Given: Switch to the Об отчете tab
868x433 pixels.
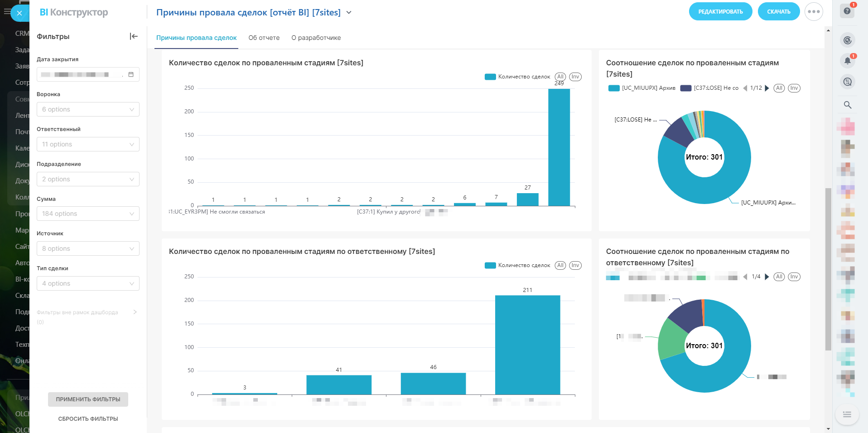Looking at the screenshot, I should (x=264, y=38).
